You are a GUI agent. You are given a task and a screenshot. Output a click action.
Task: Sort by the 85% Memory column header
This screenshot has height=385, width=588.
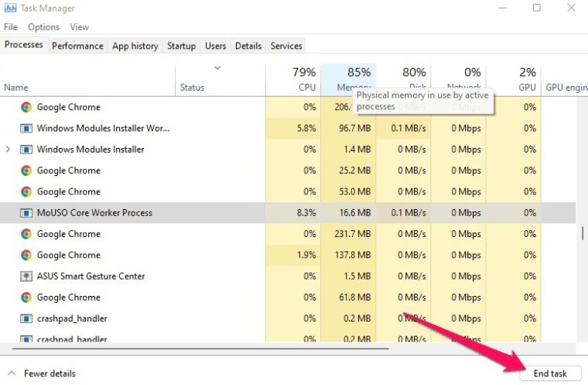[x=348, y=80]
